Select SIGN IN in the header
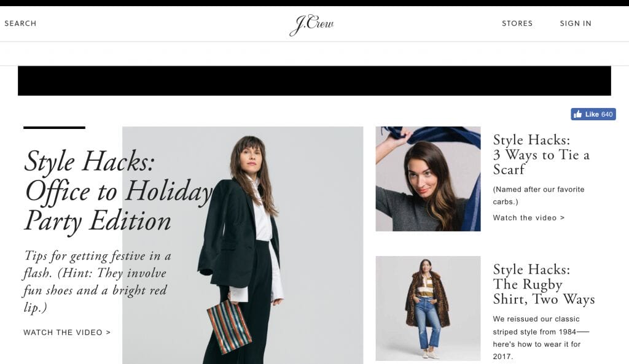Screen dimensions: 629x364 click(576, 23)
